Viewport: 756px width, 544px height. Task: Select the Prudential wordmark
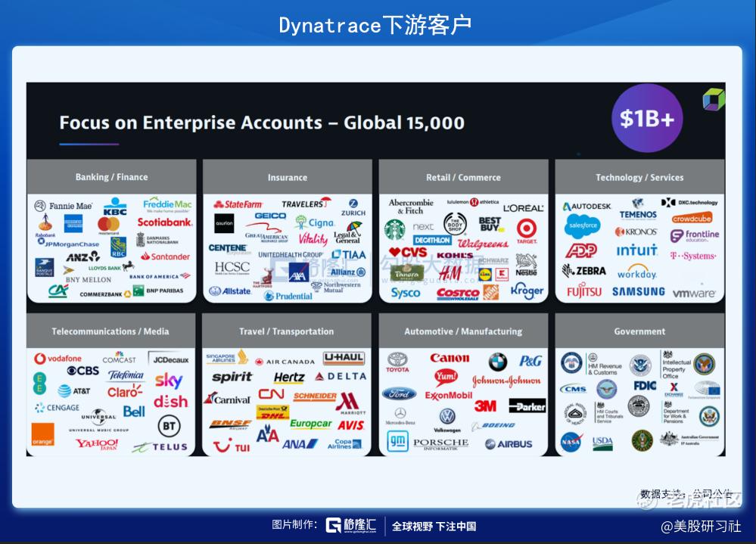tap(288, 296)
